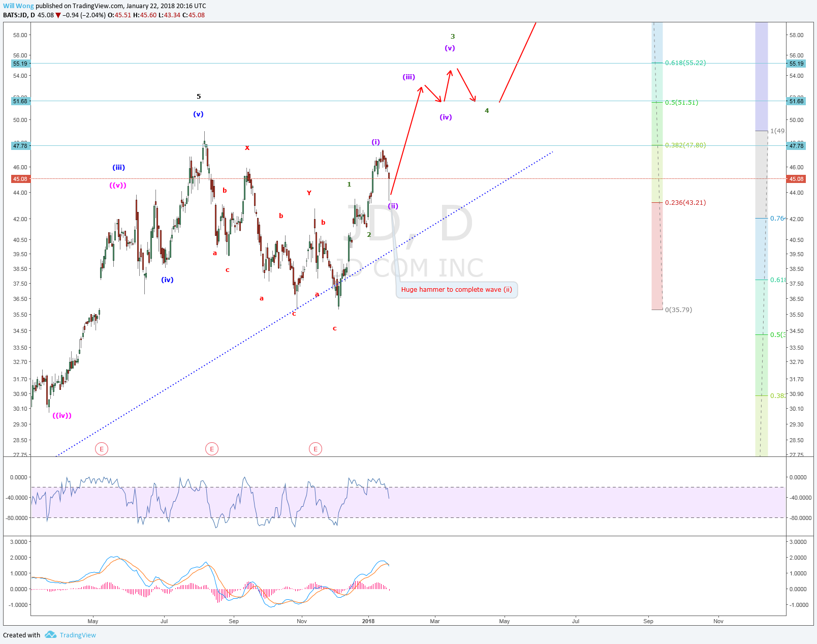Select the 0.382(47.80) Fibonacci label
Image resolution: width=817 pixels, height=644 pixels.
[x=685, y=145]
